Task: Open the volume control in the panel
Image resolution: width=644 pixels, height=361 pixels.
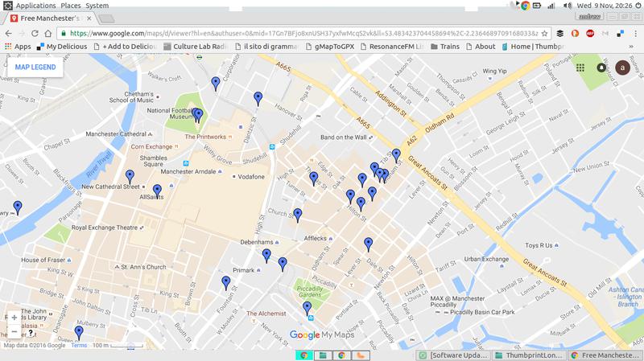Action: (568, 6)
